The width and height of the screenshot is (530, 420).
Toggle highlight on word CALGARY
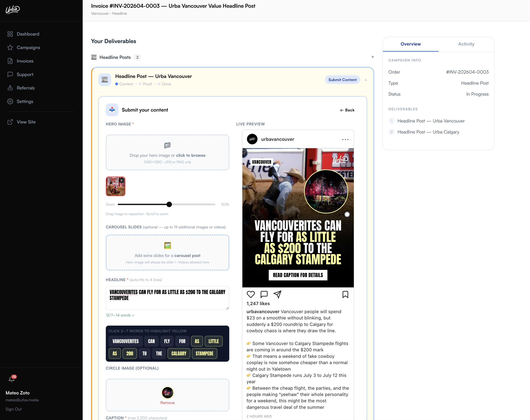179,353
